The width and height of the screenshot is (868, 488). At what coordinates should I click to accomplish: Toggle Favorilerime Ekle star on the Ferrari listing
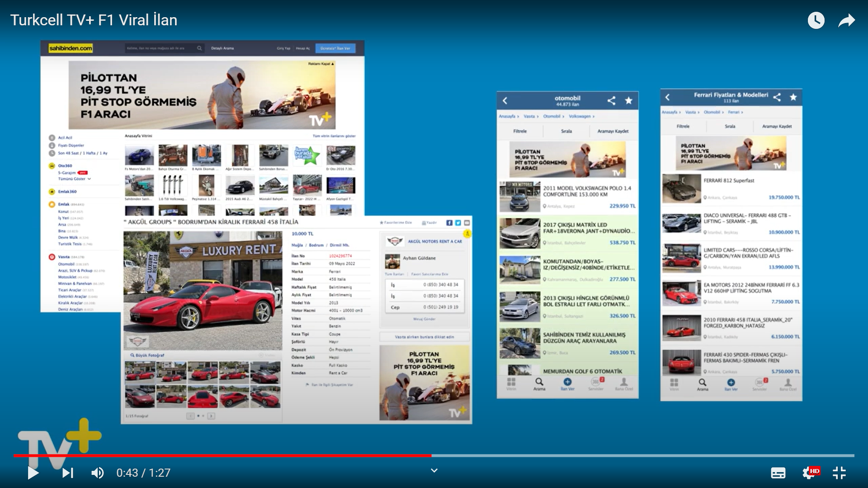pos(382,222)
